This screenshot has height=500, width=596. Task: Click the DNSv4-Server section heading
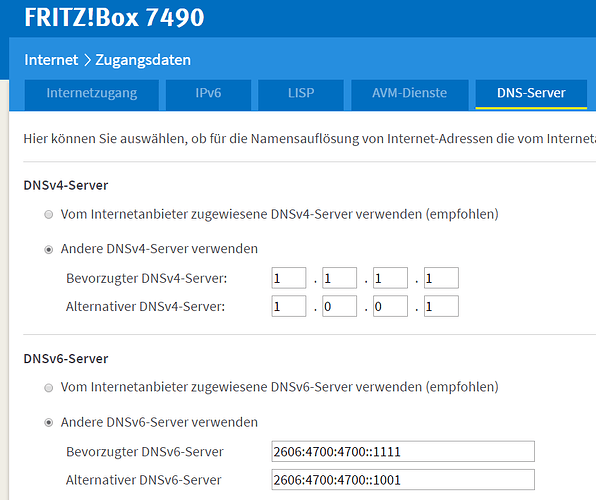tap(66, 186)
